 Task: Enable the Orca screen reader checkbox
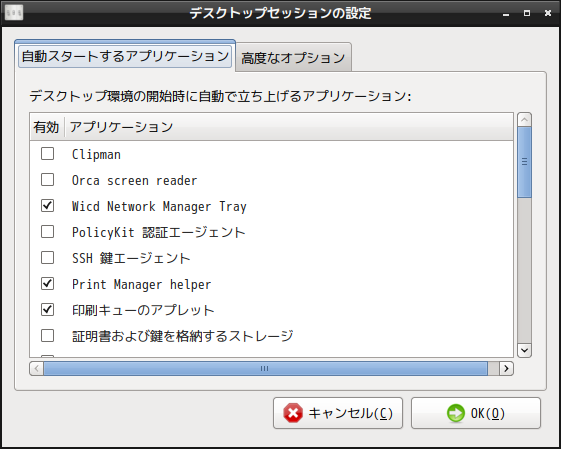[x=48, y=180]
